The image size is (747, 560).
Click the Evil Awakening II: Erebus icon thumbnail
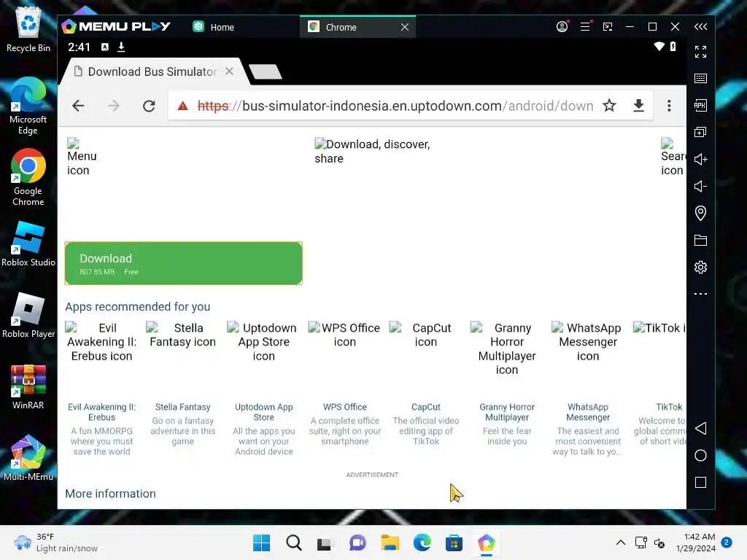[101, 342]
